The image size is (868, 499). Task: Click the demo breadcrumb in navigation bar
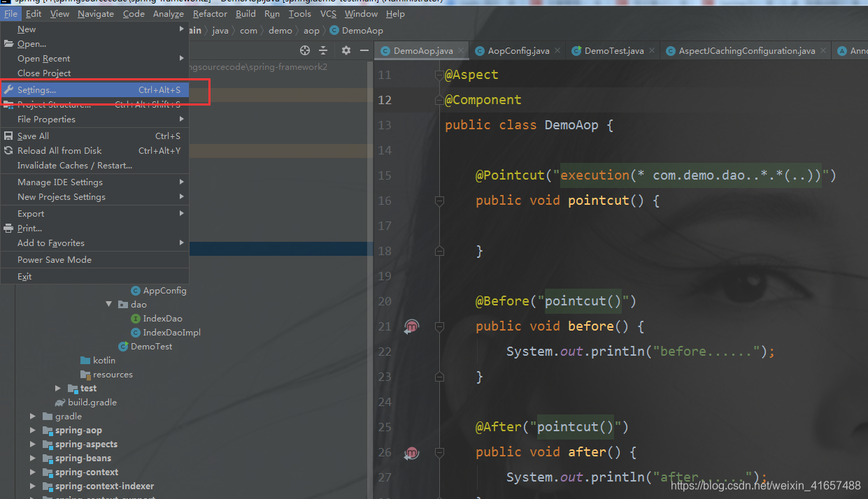point(280,31)
